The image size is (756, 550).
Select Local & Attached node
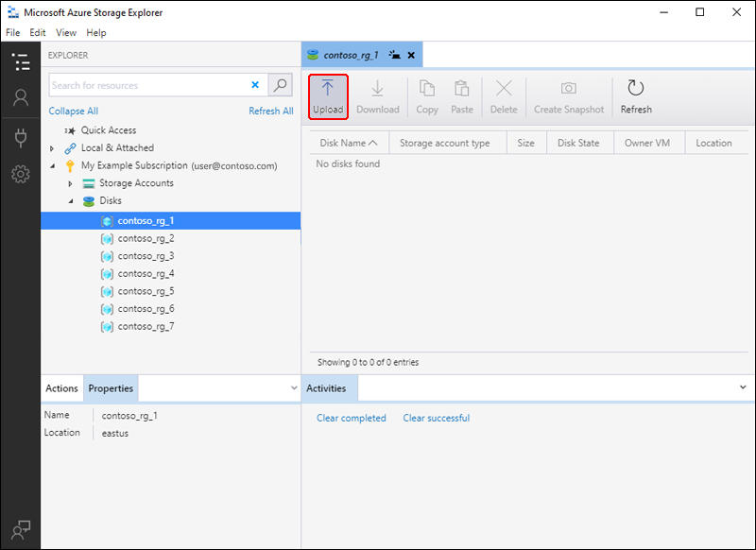117,147
